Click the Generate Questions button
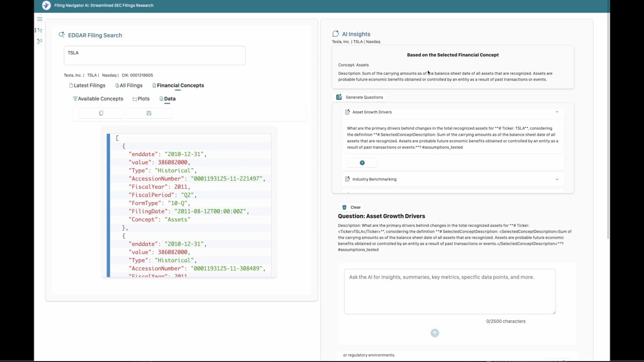This screenshot has width=644, height=362. [x=359, y=97]
